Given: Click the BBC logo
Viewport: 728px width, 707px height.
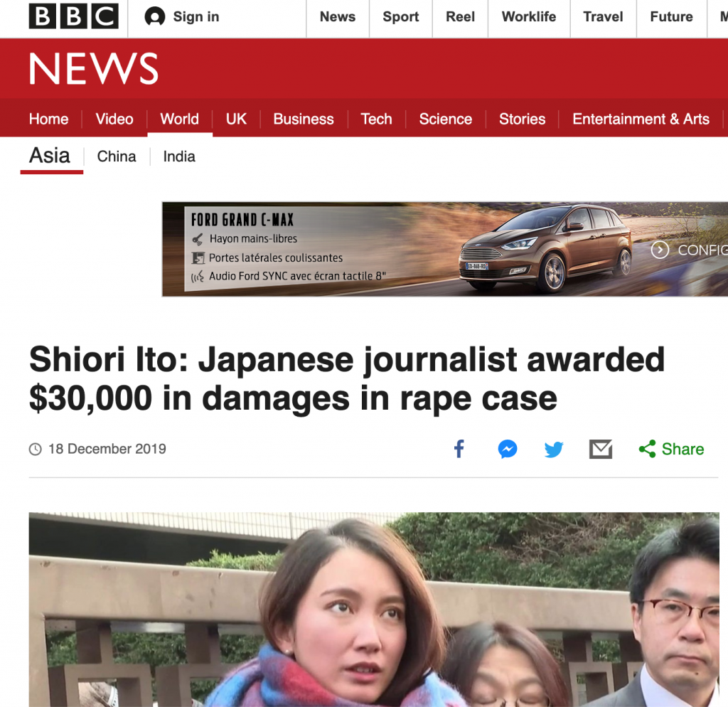Looking at the screenshot, I should 73,16.
